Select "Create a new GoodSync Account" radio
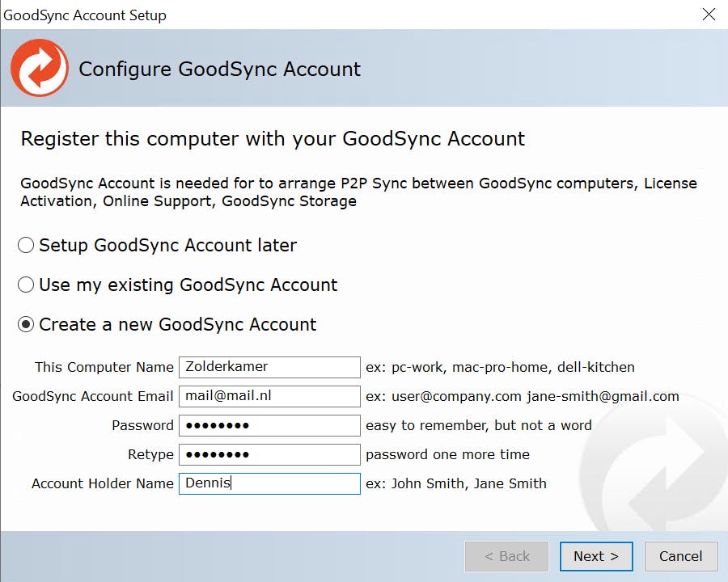Image resolution: width=728 pixels, height=582 pixels. point(27,324)
